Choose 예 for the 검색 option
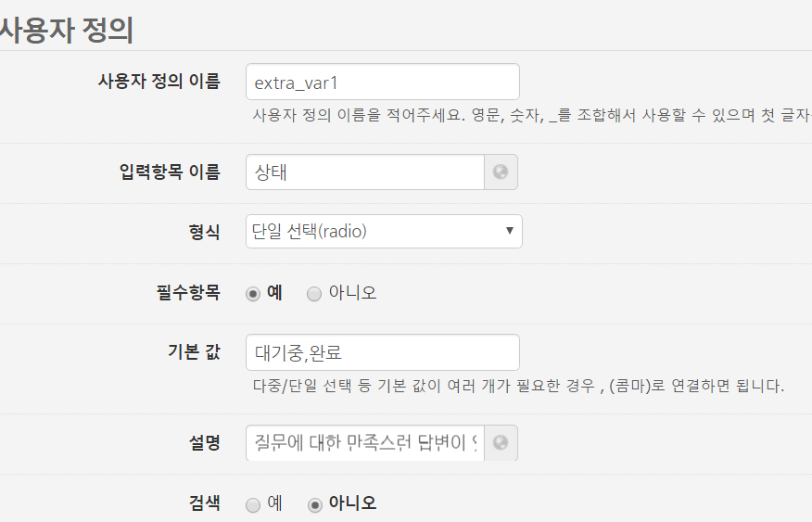This screenshot has width=812, height=522. click(x=253, y=504)
